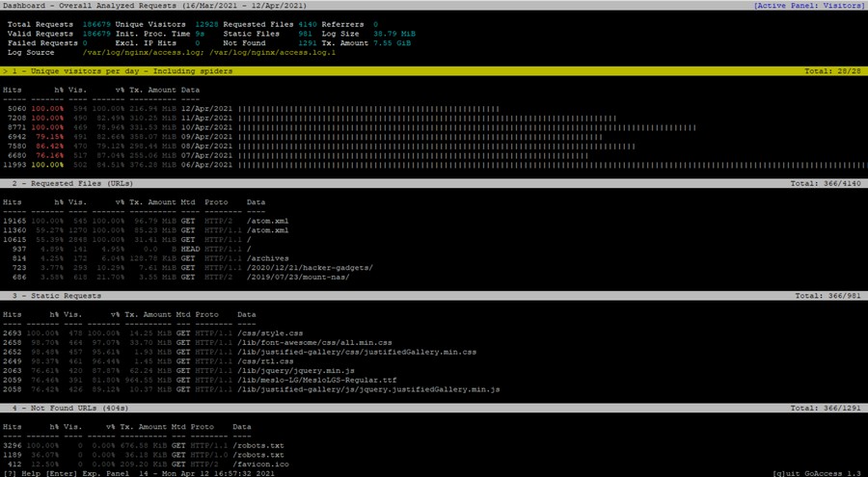This screenshot has width=868, height=477.
Task: Select the 06/Apr/2021 visitors row date
Action: click(206, 165)
